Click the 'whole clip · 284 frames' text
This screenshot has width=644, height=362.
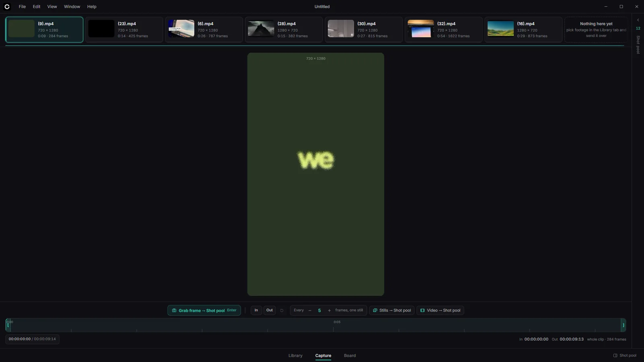point(607,339)
